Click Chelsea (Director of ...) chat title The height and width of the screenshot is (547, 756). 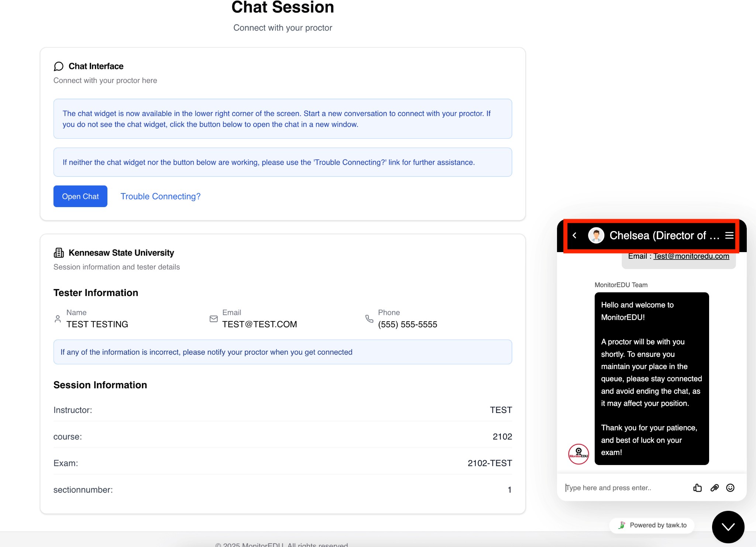[x=664, y=235]
